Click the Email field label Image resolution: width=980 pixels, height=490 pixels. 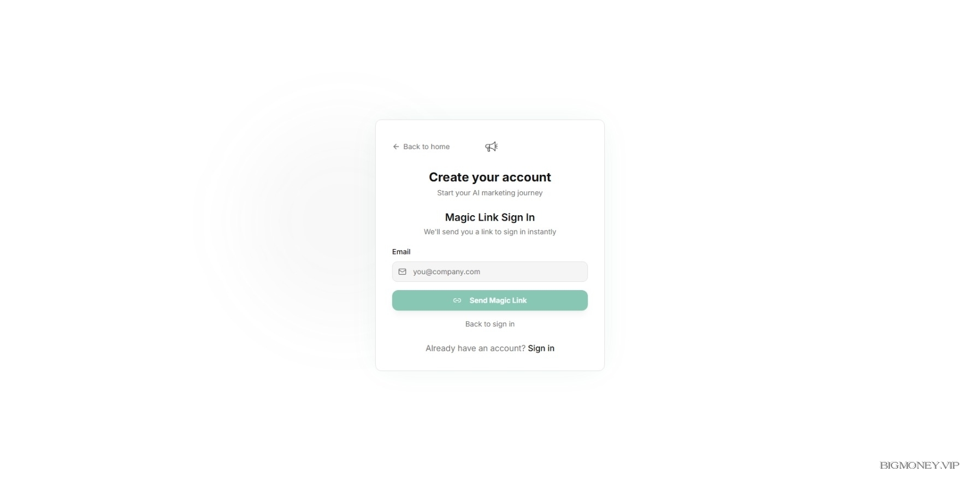[401, 252]
